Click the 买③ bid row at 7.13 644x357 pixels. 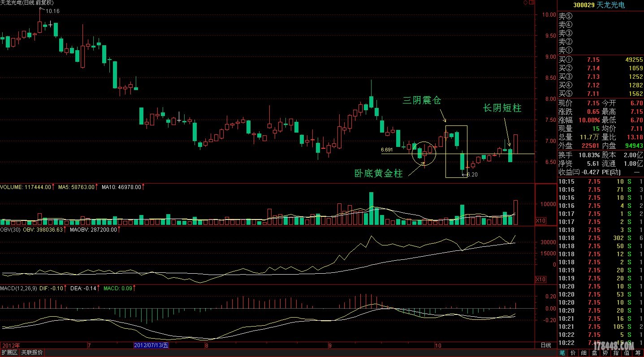601,77
